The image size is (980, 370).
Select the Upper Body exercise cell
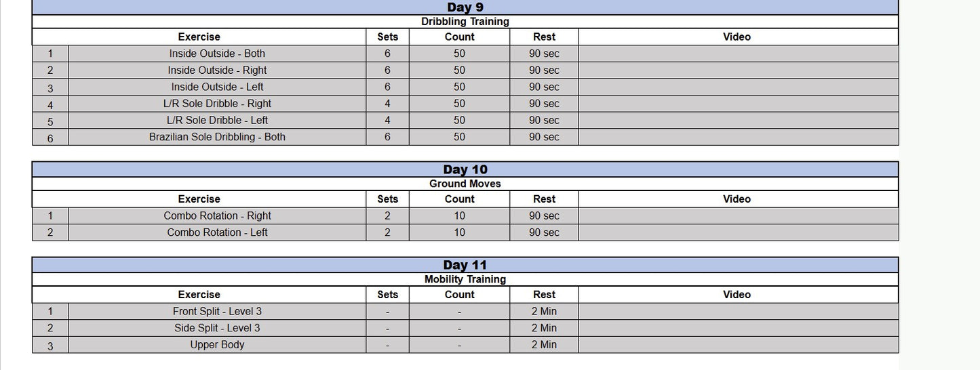[217, 345]
